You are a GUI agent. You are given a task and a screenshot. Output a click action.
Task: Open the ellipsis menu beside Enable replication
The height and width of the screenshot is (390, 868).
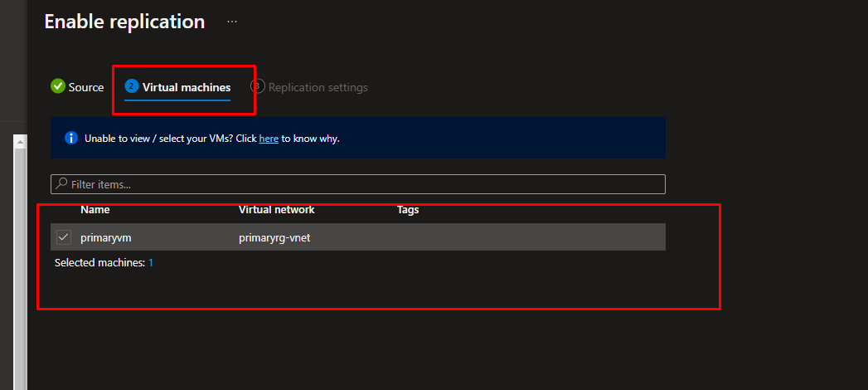point(232,22)
